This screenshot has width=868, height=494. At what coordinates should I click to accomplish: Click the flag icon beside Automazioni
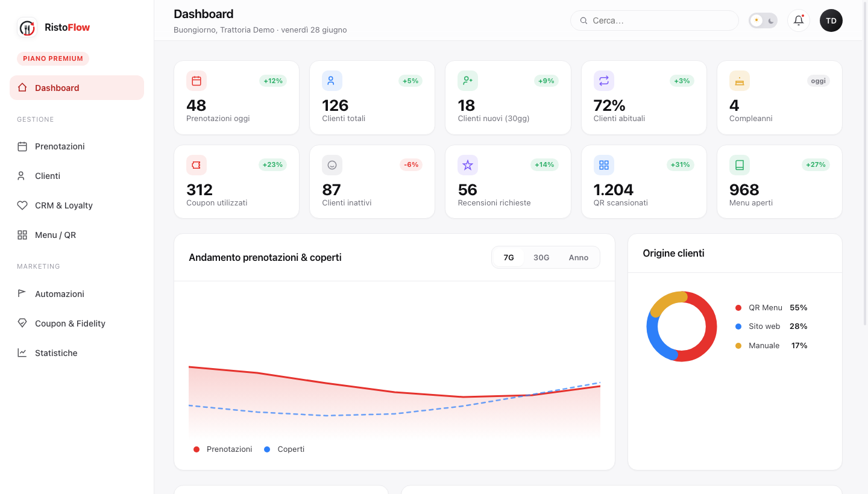(22, 294)
